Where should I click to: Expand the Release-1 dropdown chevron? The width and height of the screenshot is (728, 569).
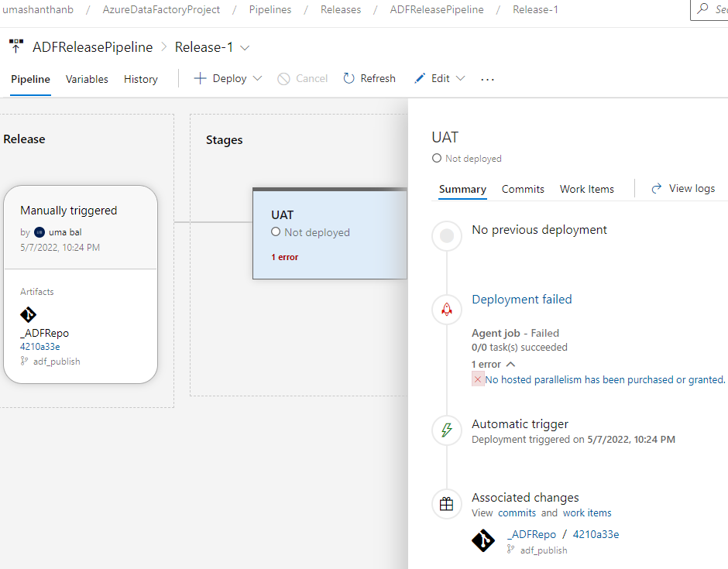pos(245,48)
